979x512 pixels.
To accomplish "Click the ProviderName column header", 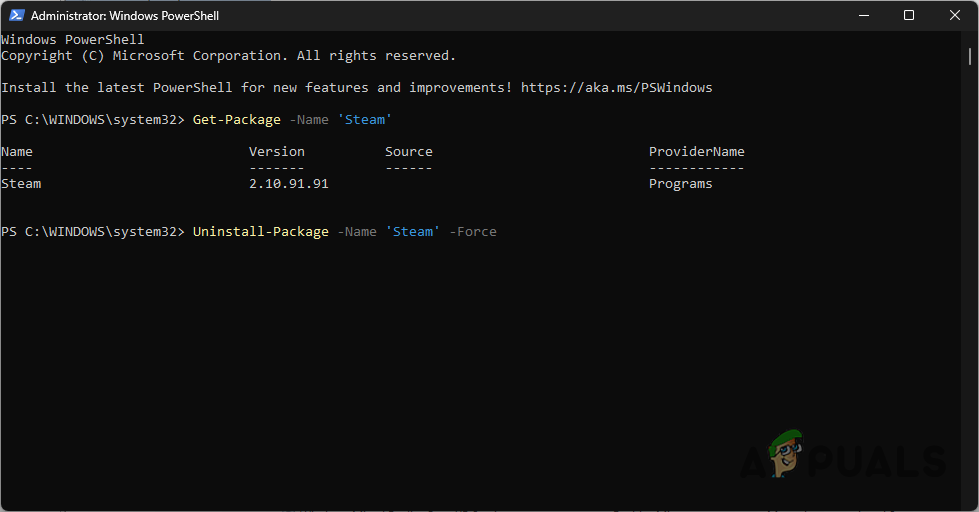I will (x=696, y=152).
